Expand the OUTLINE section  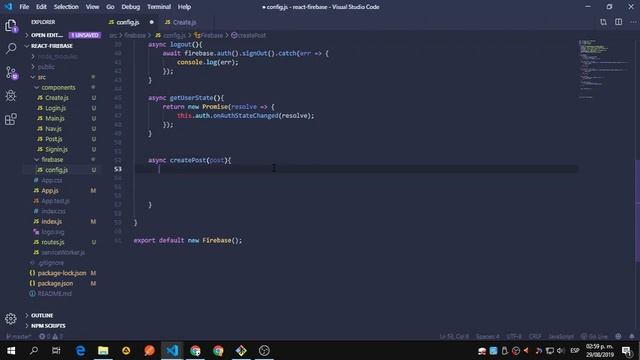(x=42, y=315)
